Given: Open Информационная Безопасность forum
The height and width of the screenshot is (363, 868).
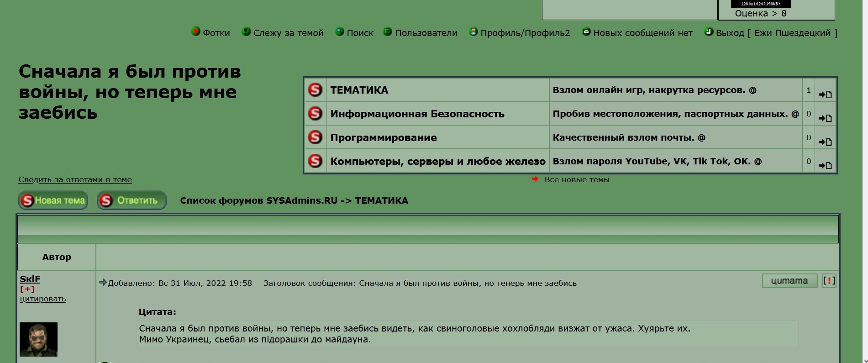Looking at the screenshot, I should [x=417, y=114].
